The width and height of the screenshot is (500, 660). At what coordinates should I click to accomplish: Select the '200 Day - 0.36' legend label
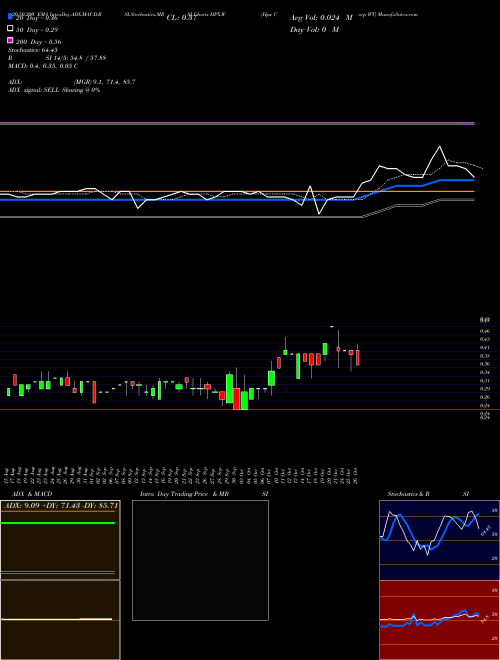(x=38, y=42)
